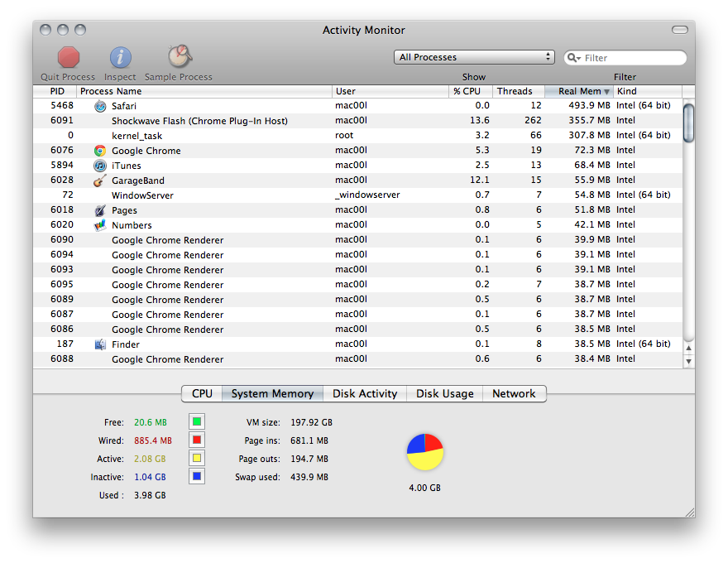Sort by Threads column header
Viewport: 728px width, 563px height.
click(x=519, y=91)
